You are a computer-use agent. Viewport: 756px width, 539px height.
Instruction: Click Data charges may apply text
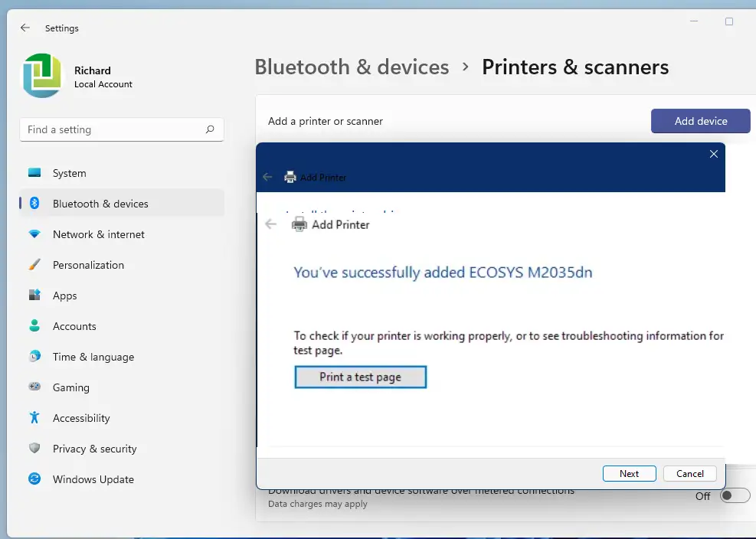[x=318, y=504]
